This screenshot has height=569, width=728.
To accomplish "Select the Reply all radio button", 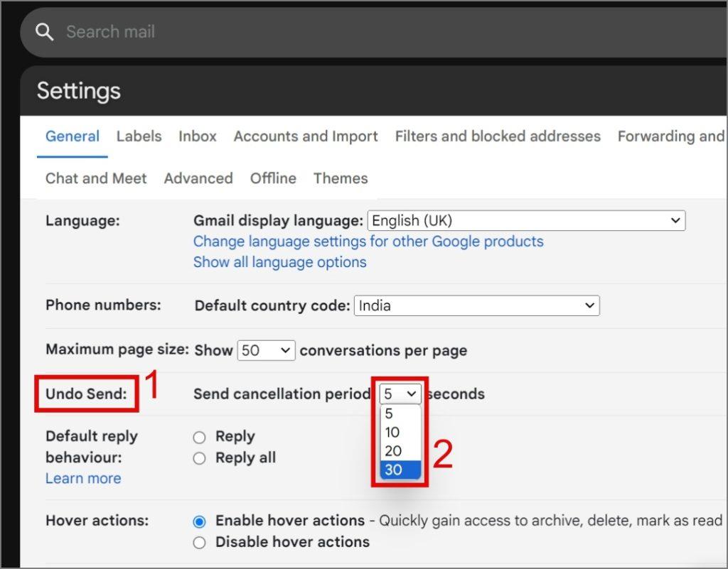I will 199,459.
